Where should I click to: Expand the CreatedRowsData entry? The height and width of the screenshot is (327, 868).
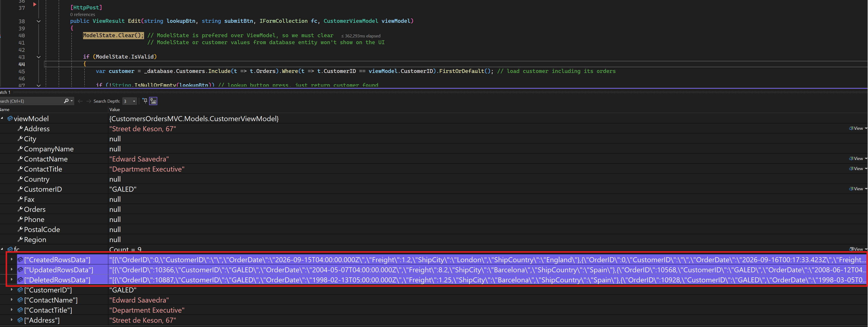pos(12,260)
